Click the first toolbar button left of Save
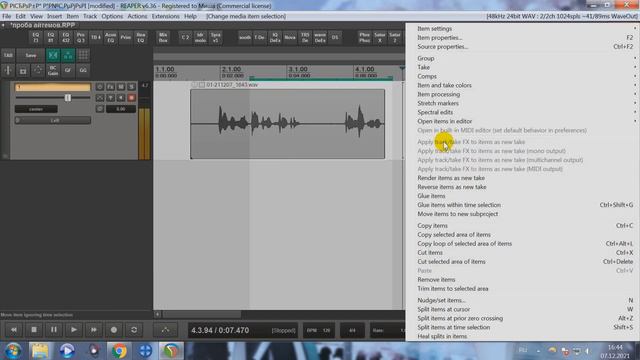640x360 pixels. 8,55
